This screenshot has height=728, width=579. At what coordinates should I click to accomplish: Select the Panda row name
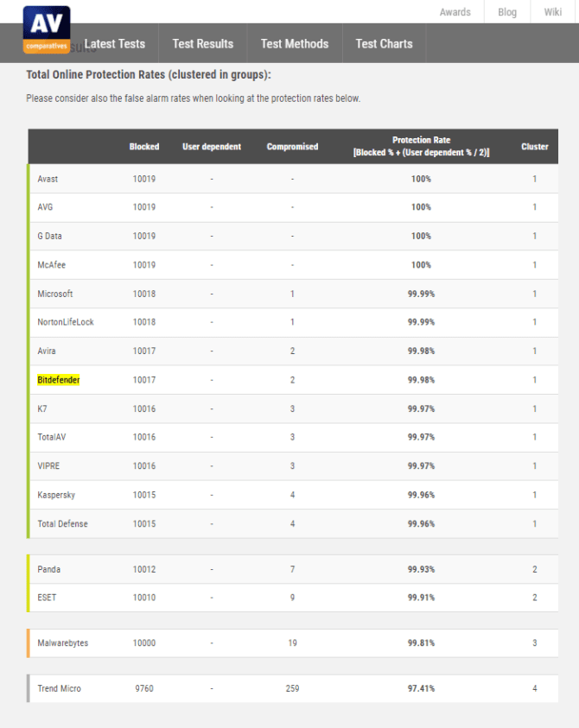pos(48,569)
